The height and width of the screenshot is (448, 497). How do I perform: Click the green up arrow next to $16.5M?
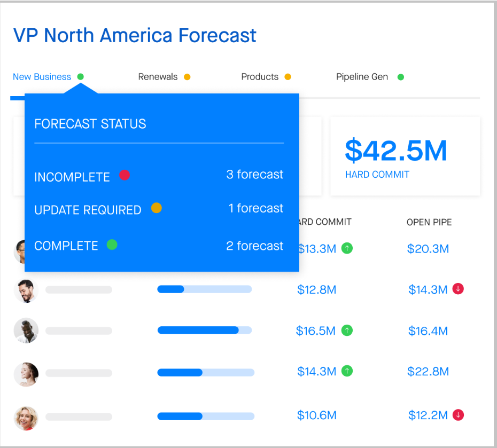click(347, 331)
